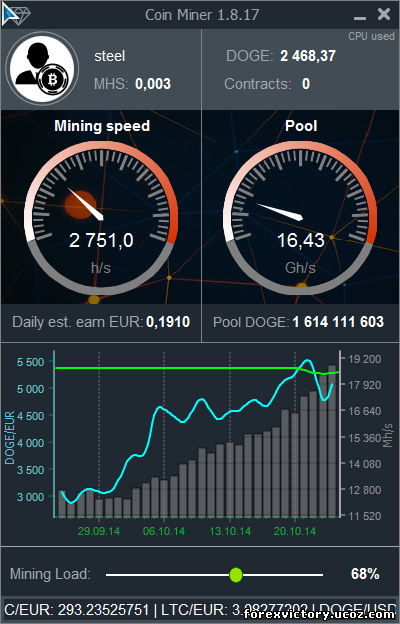
Task: Click the 'Coin Miner 1.8.17' window title
Action: tap(202, 15)
